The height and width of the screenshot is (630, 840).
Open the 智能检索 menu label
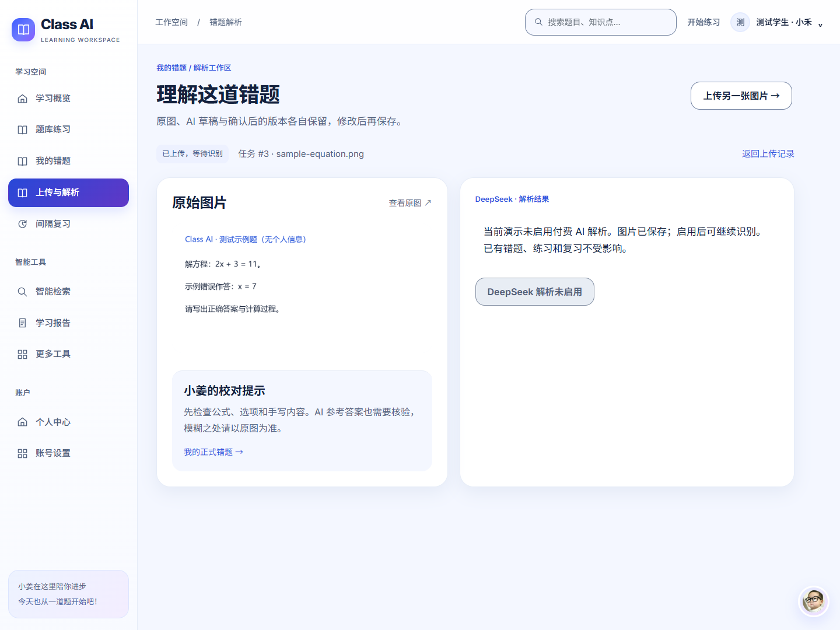coord(53,292)
